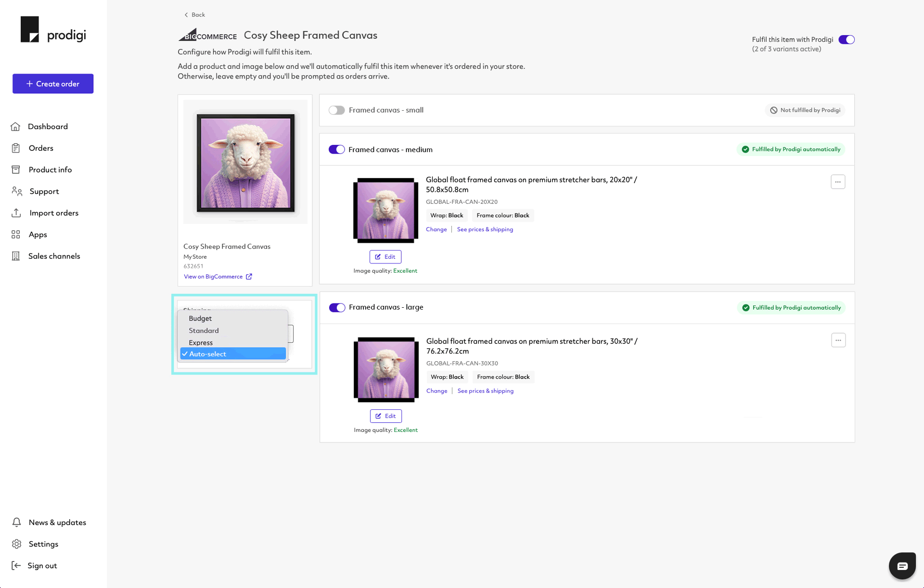Click Edit button for large framed canvas
Viewport: 924px width, 588px height.
(x=385, y=416)
